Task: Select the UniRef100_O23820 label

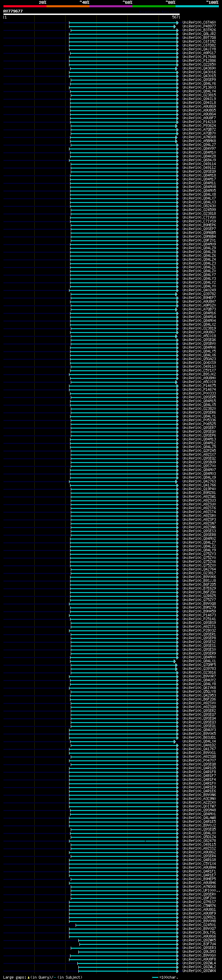Action: point(199,408)
